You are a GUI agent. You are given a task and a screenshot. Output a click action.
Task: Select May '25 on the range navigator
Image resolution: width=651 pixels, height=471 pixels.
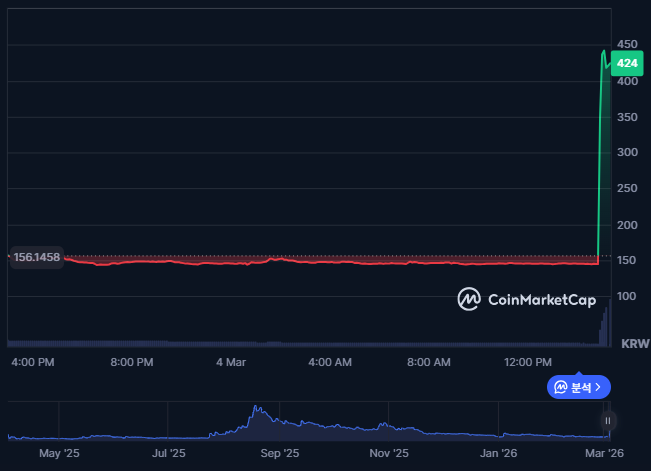(59, 453)
